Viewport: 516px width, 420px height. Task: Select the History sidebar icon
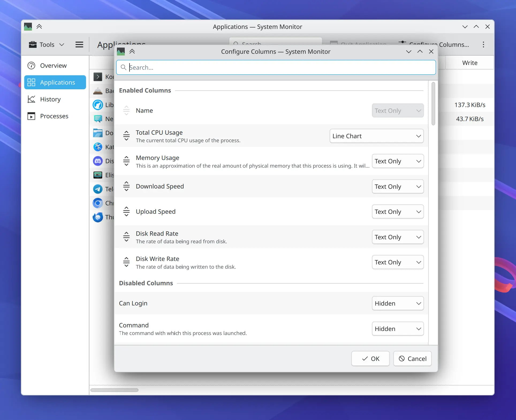[x=31, y=99]
